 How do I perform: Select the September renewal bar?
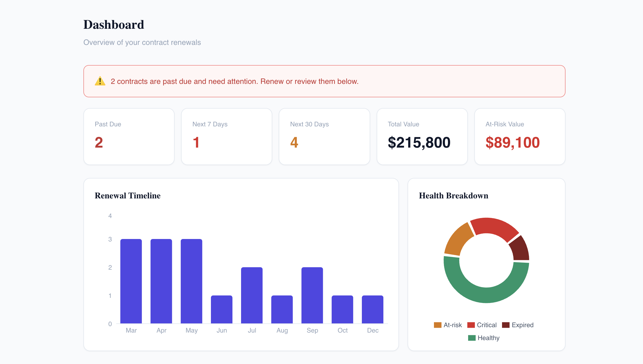(312, 295)
